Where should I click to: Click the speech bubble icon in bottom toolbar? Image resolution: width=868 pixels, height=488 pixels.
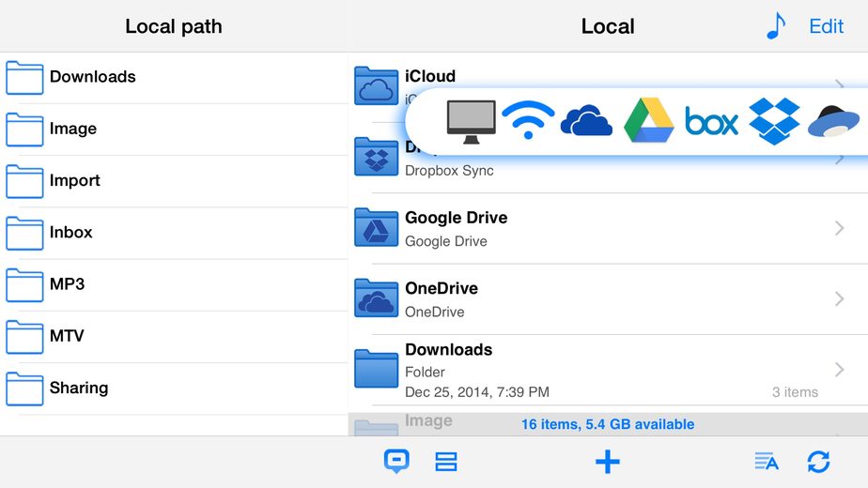coord(397,462)
